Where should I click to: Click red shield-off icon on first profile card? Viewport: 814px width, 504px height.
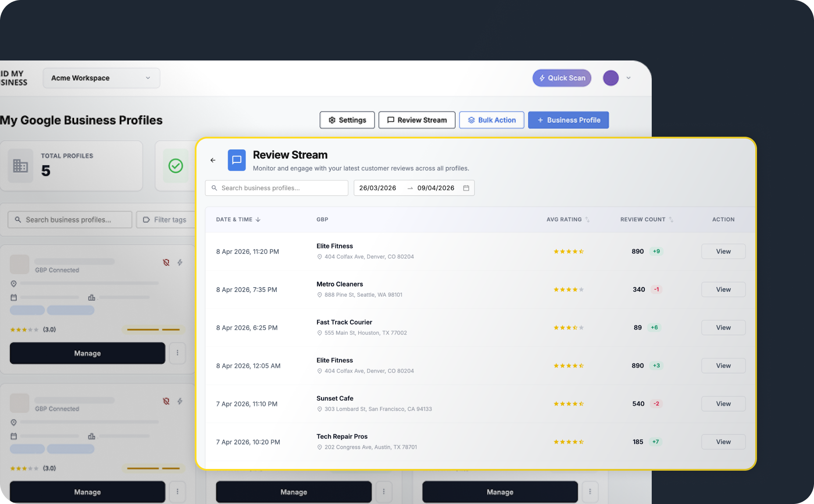166,263
